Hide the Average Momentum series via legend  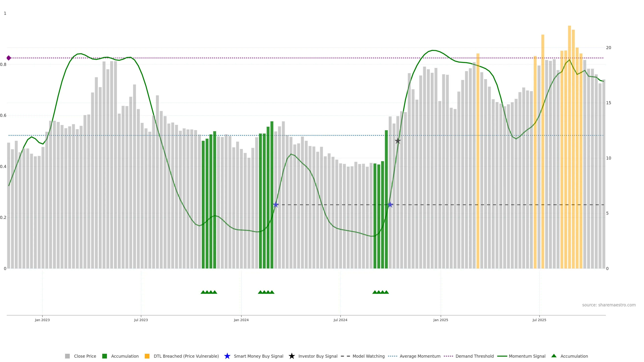pos(420,356)
